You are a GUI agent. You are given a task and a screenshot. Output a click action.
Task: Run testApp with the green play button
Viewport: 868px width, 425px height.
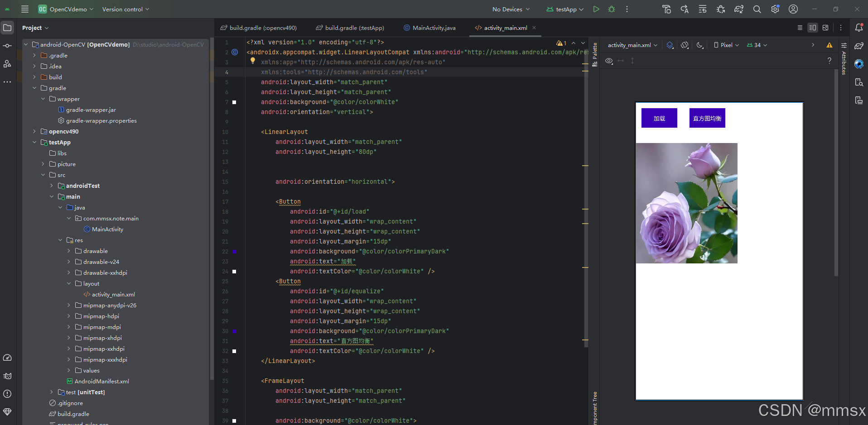tap(596, 9)
